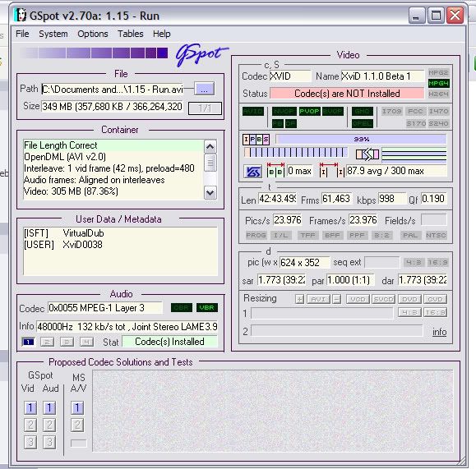Viewport: 476px width, 469px height.
Task: Select audio stream 1
Action: pos(28,342)
